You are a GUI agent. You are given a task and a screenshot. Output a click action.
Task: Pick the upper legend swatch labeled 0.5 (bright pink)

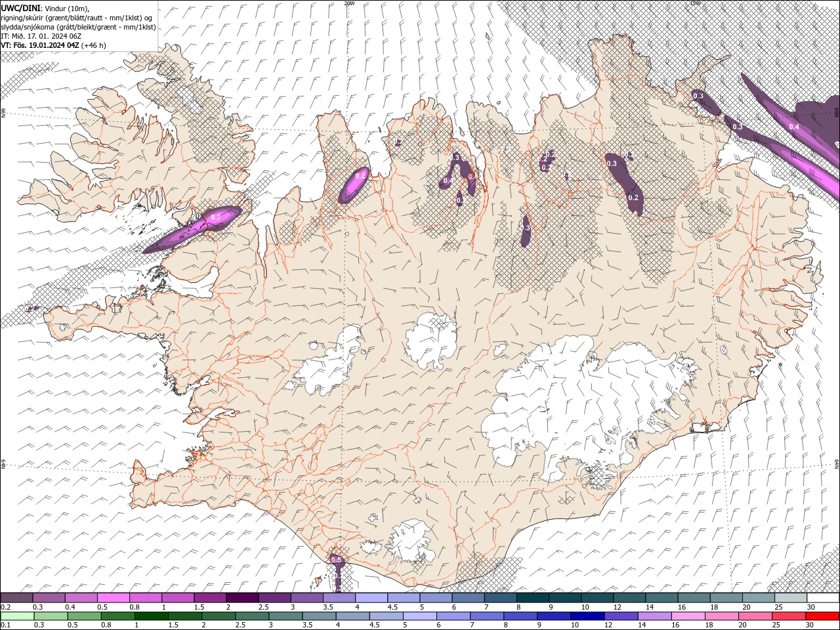[113, 598]
